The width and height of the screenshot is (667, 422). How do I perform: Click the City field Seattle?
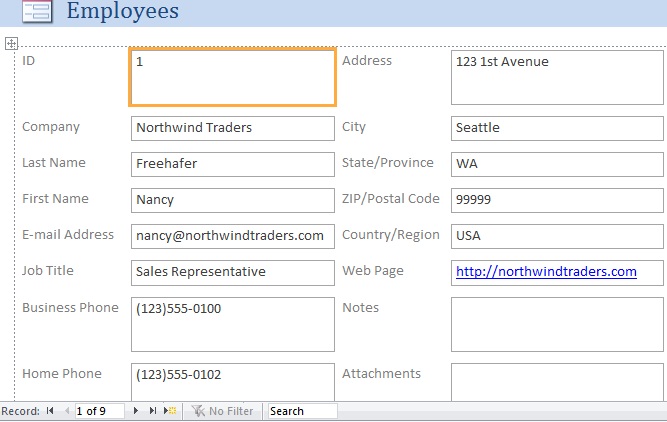(x=557, y=128)
